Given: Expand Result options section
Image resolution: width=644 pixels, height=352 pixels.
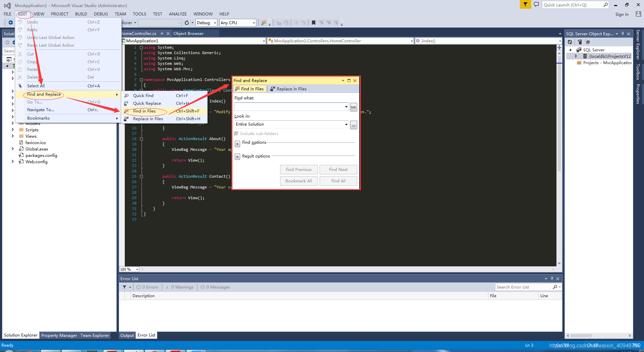Looking at the screenshot, I should (237, 157).
